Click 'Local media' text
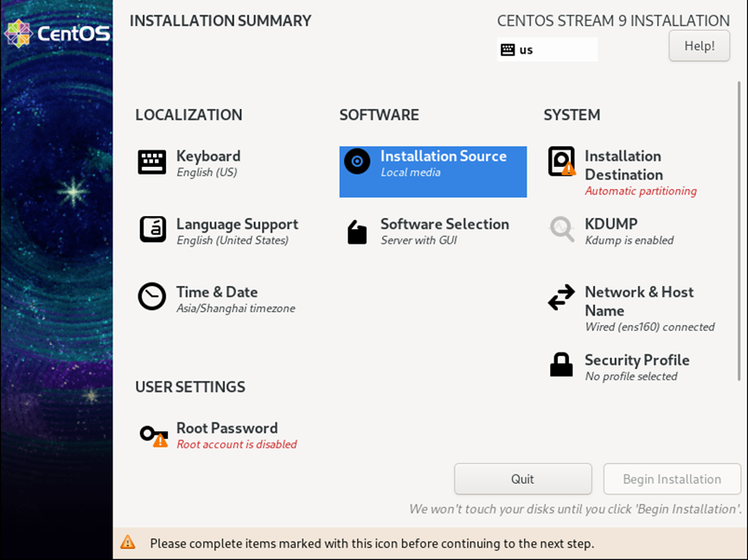This screenshot has width=748, height=560. 410,173
